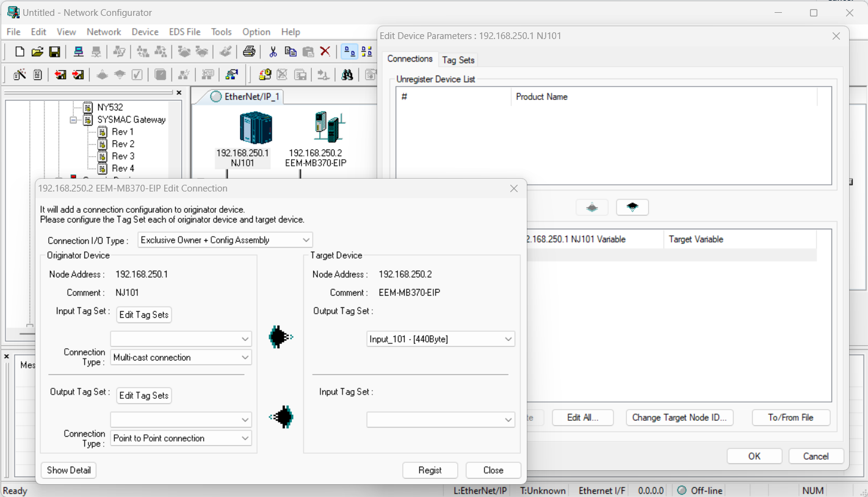Select NY532 in the hardware tree
Screen dimensions: 868x497
[x=110, y=107]
